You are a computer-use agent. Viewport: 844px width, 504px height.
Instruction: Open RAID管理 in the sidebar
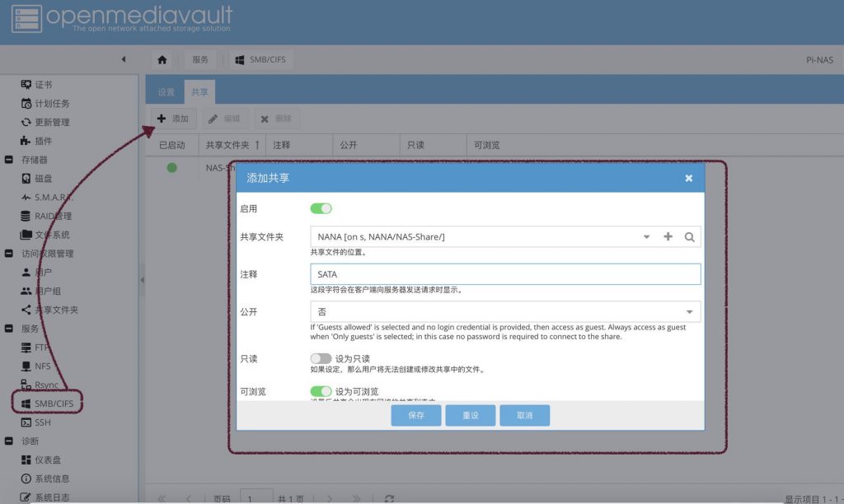coord(46,216)
